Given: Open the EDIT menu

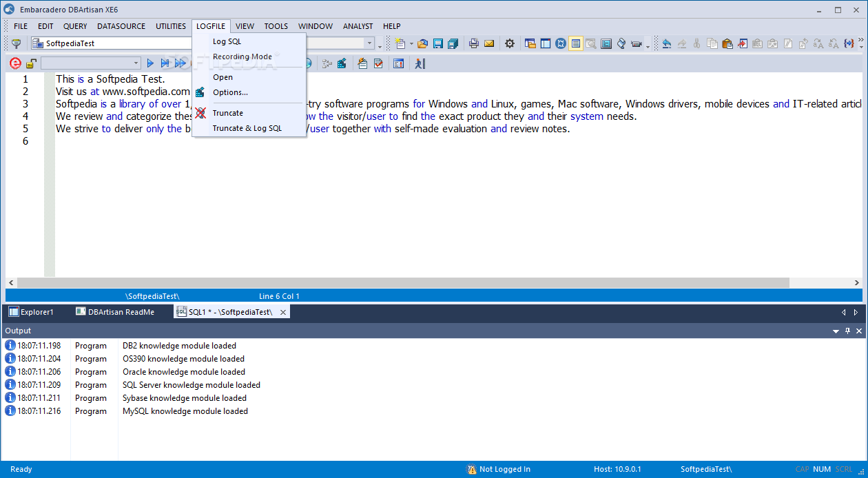Looking at the screenshot, I should (45, 26).
